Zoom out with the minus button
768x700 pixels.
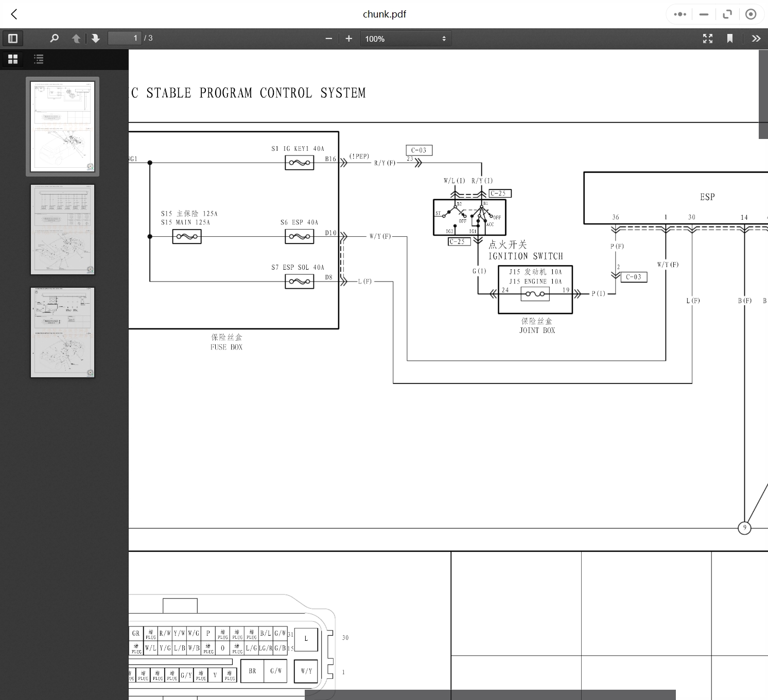pyautogui.click(x=328, y=39)
